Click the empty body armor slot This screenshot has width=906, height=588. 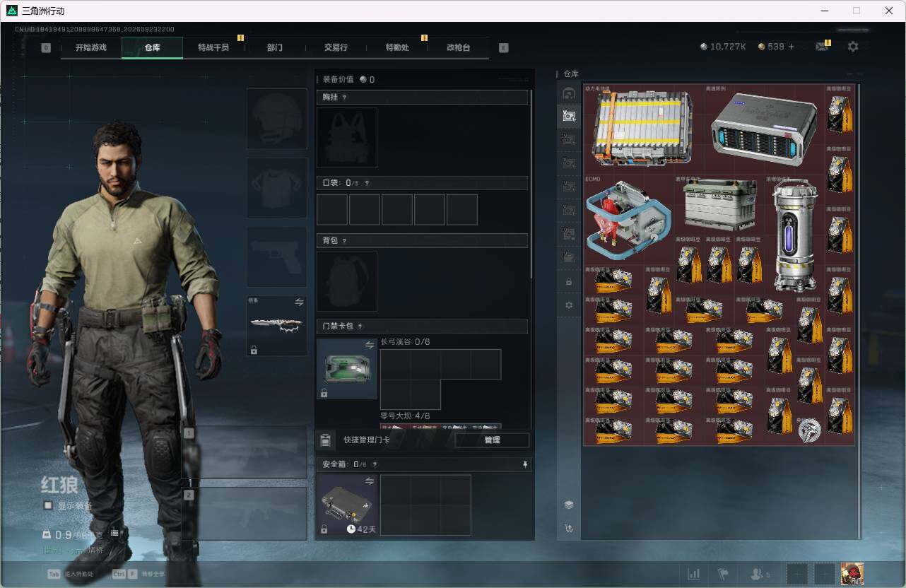[x=276, y=187]
